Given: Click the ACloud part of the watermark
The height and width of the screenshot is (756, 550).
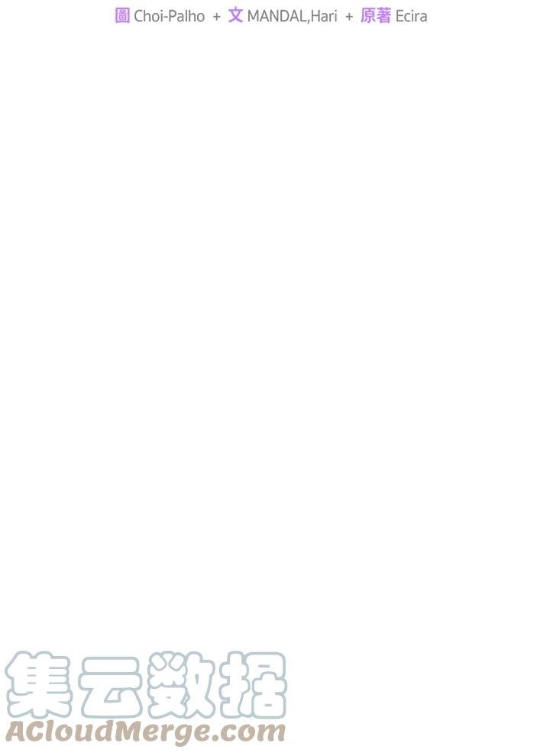Looking at the screenshot, I should pyautogui.click(x=61, y=732).
